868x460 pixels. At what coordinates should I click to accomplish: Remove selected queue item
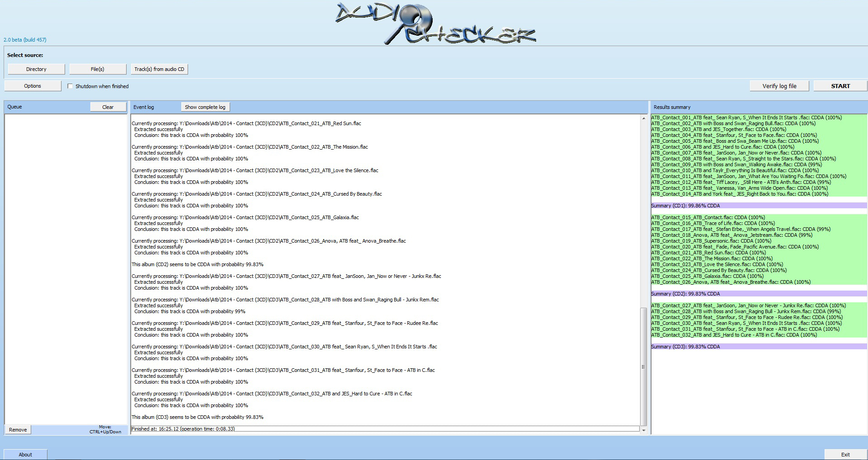tap(18, 430)
